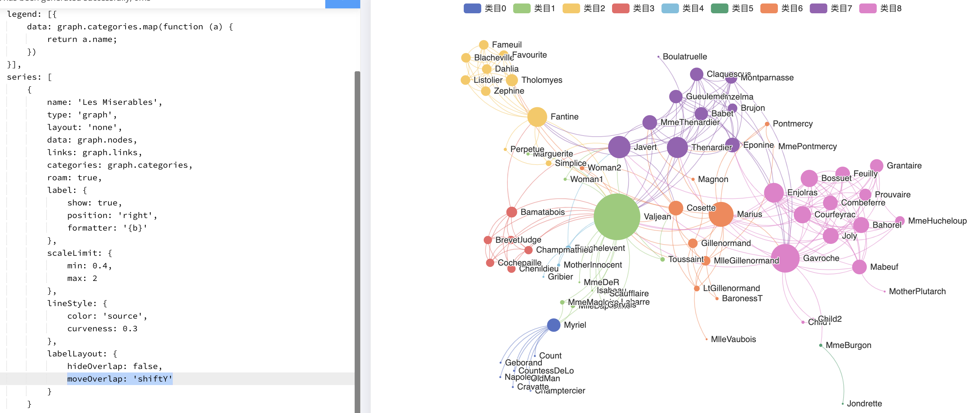
Task: Click the 类目7 purple legend swatch
Action: (818, 8)
